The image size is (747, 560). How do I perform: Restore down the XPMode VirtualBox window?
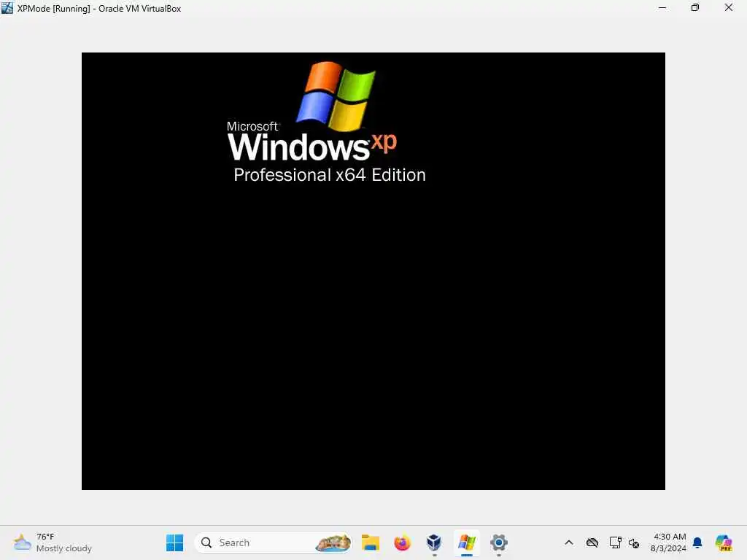click(695, 7)
